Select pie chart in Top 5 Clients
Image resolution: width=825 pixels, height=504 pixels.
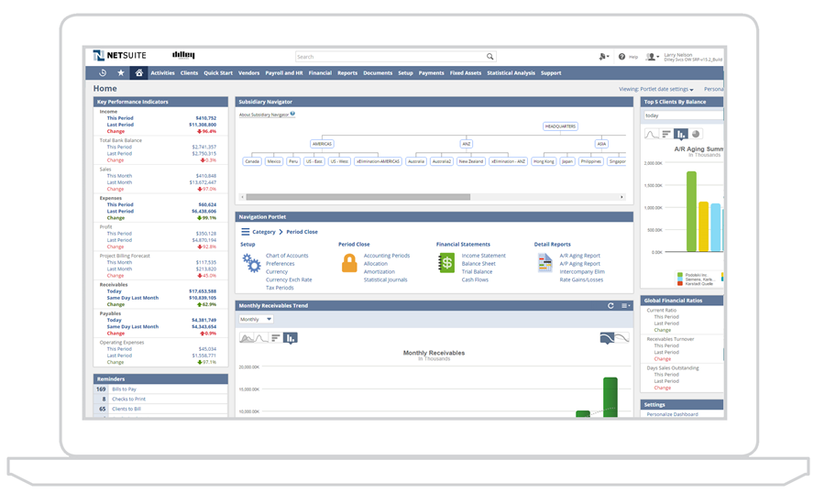click(696, 134)
